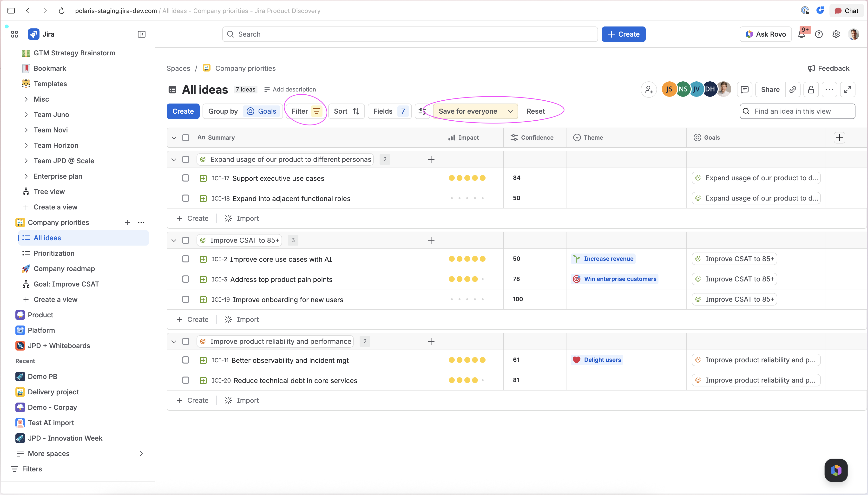
Task: Open the Save for everyone dropdown arrow
Action: point(510,111)
